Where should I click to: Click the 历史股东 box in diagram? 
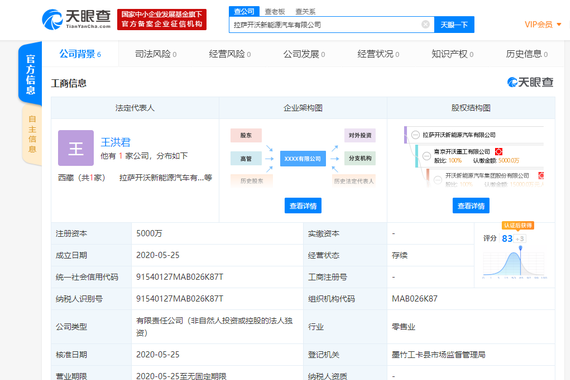(x=252, y=181)
